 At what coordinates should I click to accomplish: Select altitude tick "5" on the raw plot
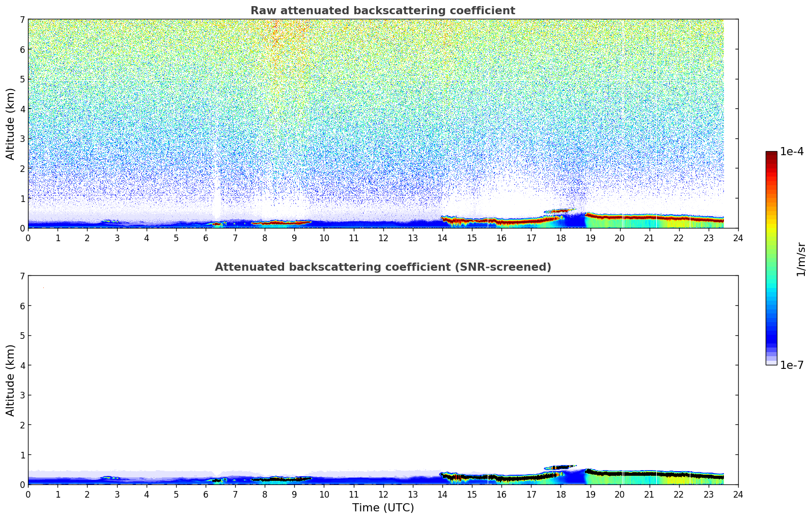22,79
